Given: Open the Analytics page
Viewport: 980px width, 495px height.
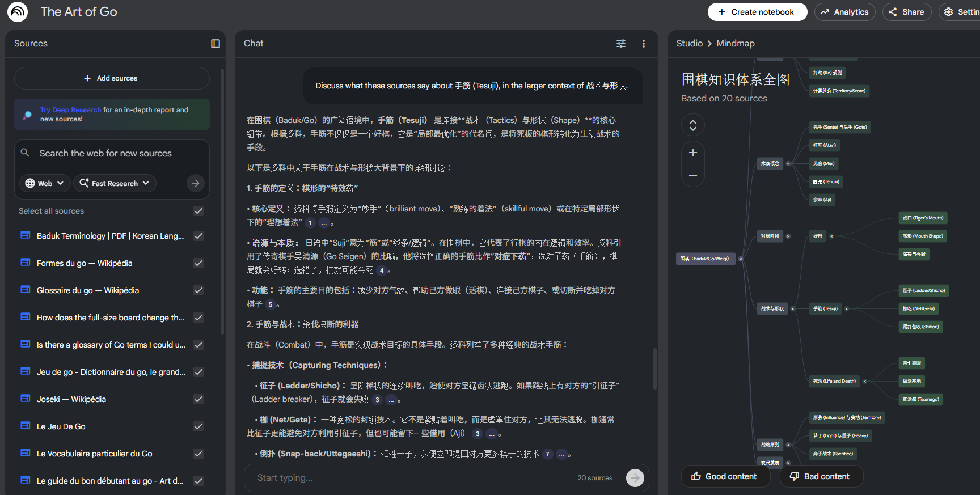Looking at the screenshot, I should coord(844,12).
